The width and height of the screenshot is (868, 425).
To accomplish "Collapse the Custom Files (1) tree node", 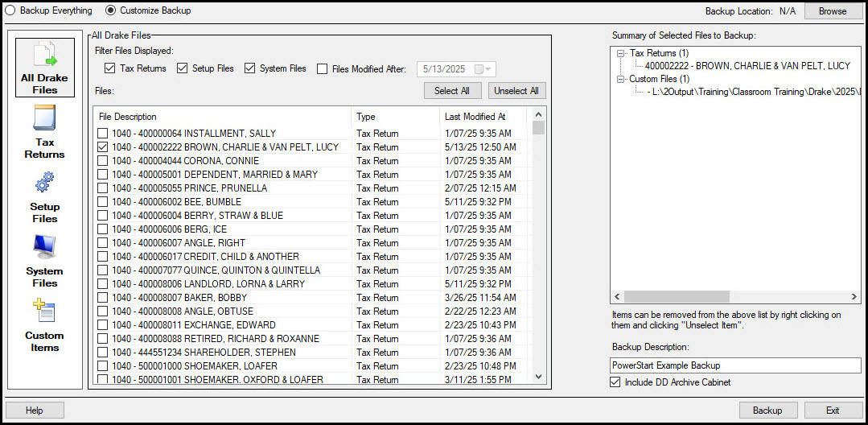I will tap(619, 79).
